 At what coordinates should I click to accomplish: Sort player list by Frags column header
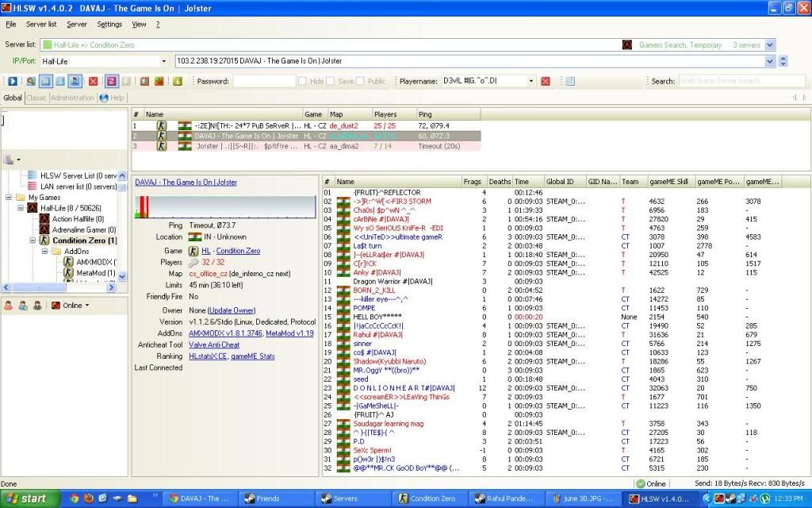(x=474, y=182)
